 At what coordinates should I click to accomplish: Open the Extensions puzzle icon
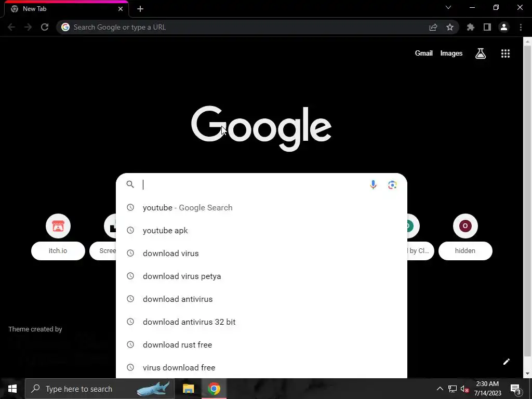(x=471, y=27)
